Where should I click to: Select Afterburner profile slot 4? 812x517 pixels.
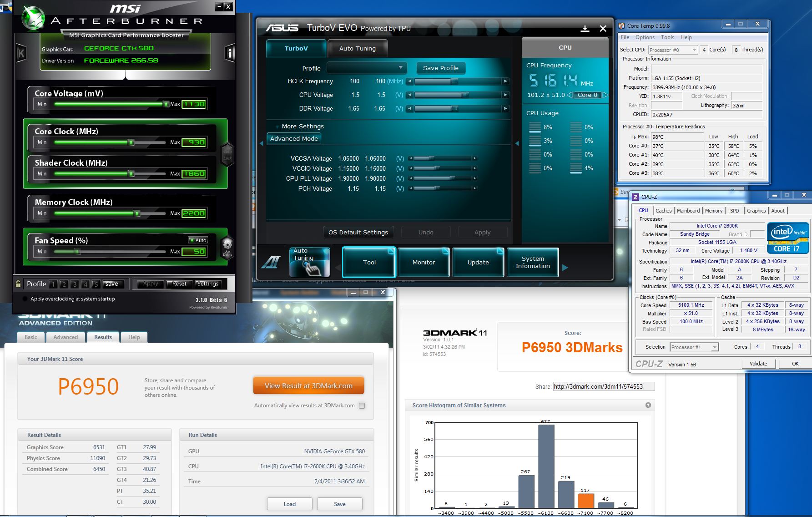tap(85, 284)
